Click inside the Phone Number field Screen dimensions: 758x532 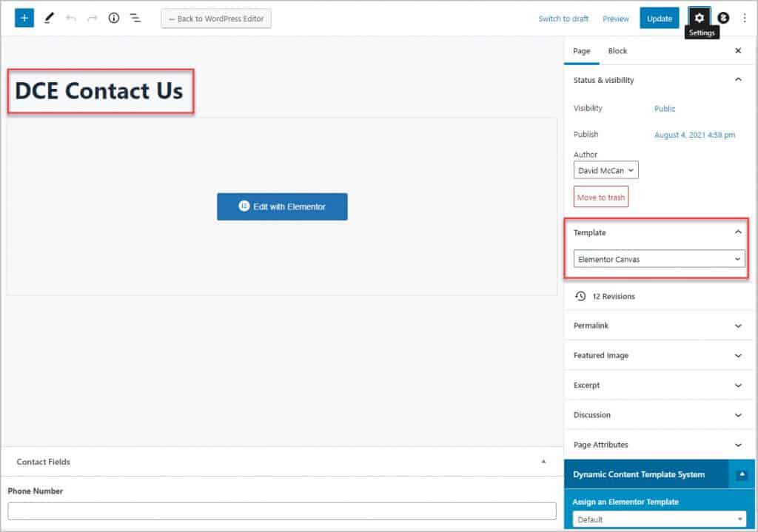click(281, 511)
